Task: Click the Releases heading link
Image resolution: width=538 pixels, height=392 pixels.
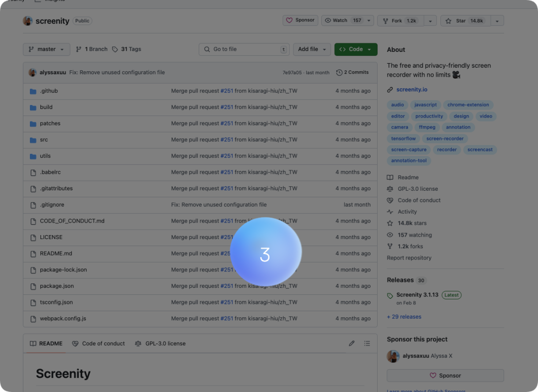Action: tap(400, 280)
